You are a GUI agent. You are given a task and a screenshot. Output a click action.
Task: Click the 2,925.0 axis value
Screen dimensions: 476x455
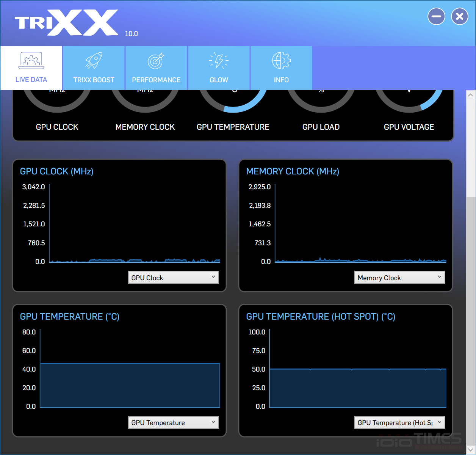260,187
